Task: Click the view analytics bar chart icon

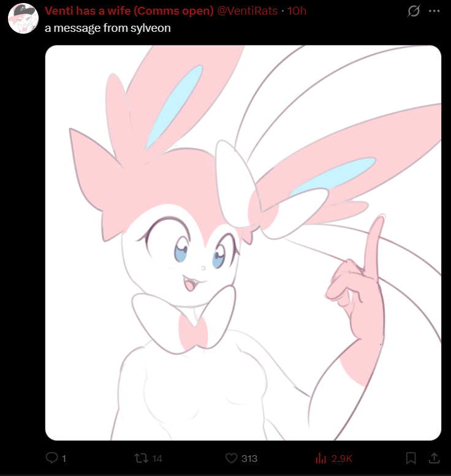Action: tap(320, 458)
